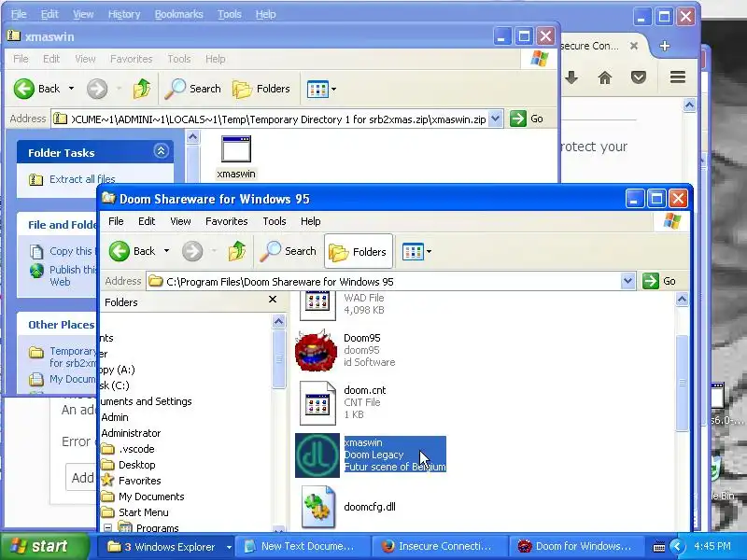
Task: Select the Doom95 red demon icon
Action: (316, 350)
